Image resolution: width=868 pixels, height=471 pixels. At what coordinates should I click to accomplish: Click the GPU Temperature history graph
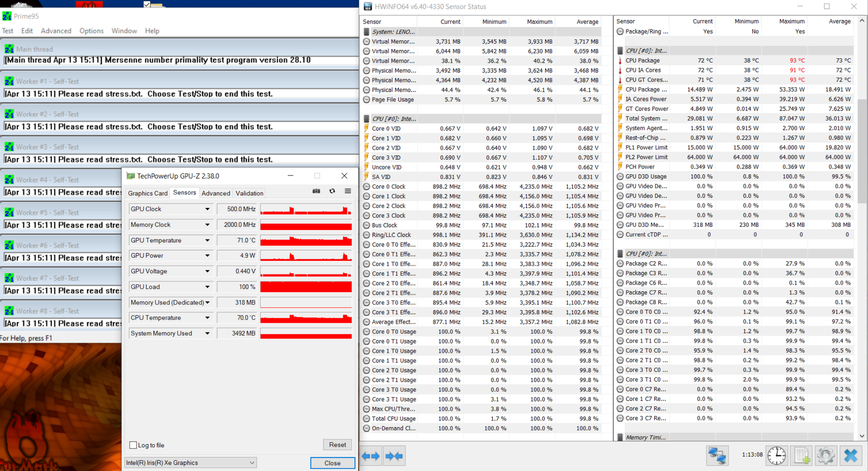(306, 240)
